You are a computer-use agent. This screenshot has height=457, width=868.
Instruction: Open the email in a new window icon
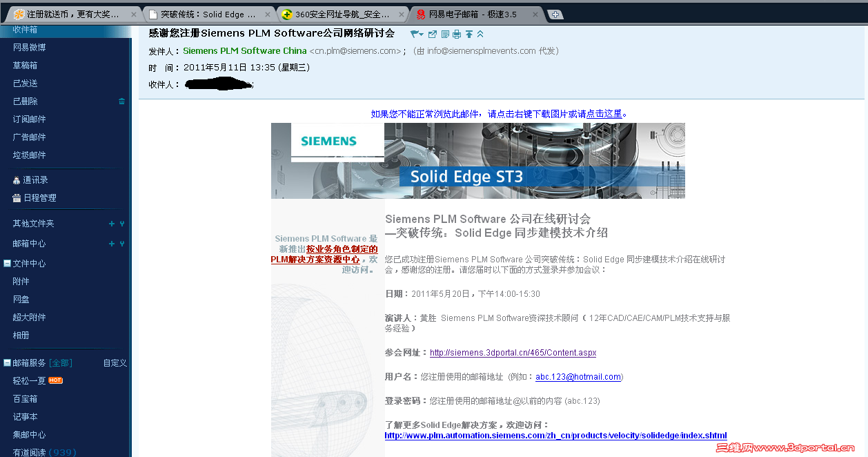tap(433, 34)
